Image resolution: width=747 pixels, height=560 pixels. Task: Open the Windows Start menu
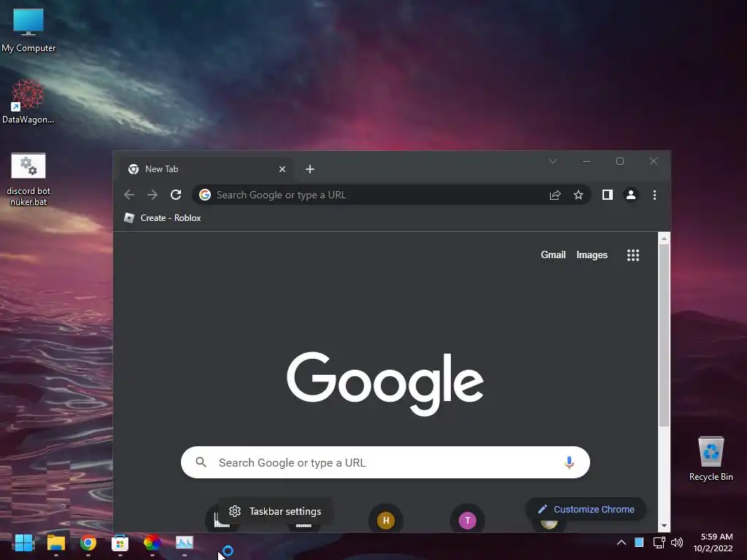click(x=24, y=542)
